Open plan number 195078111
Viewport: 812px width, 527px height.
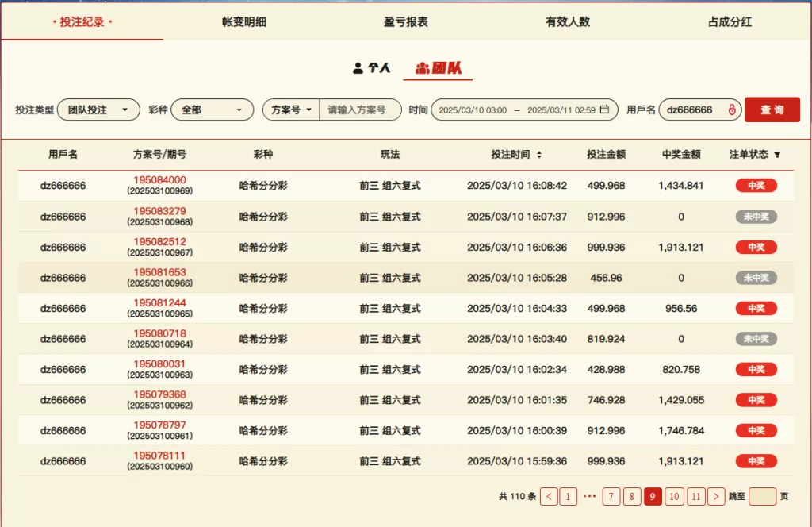click(x=159, y=456)
